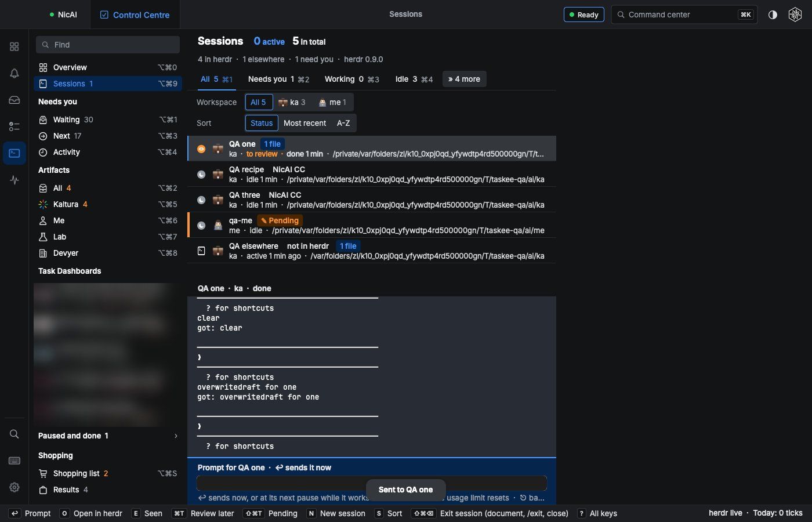Switch to the NicAI tab
Screen dimensions: 812x522
[x=63, y=14]
